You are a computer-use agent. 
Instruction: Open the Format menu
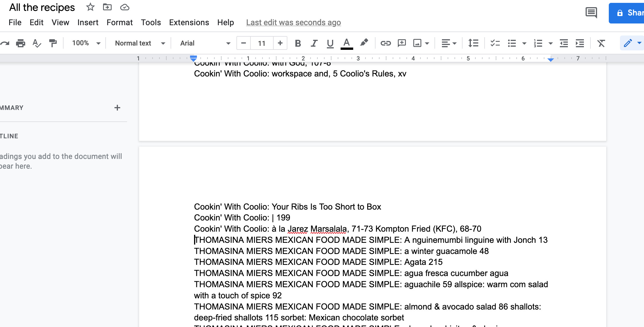coord(119,22)
